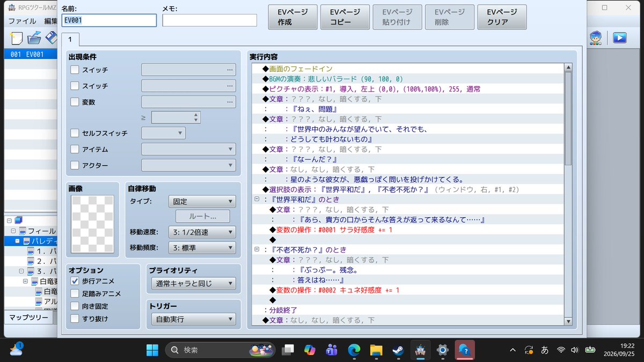The width and height of the screenshot is (644, 362).
Task: Open Settings gear from taskbar
Action: pyautogui.click(x=442, y=350)
